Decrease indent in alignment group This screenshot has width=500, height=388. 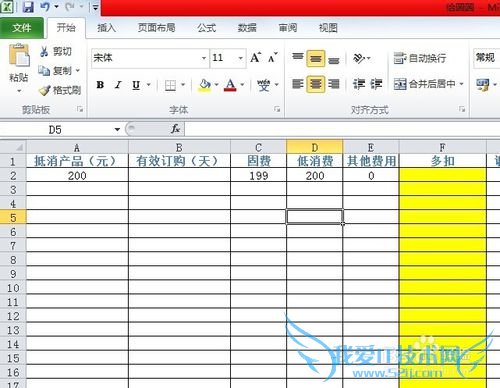tap(359, 84)
